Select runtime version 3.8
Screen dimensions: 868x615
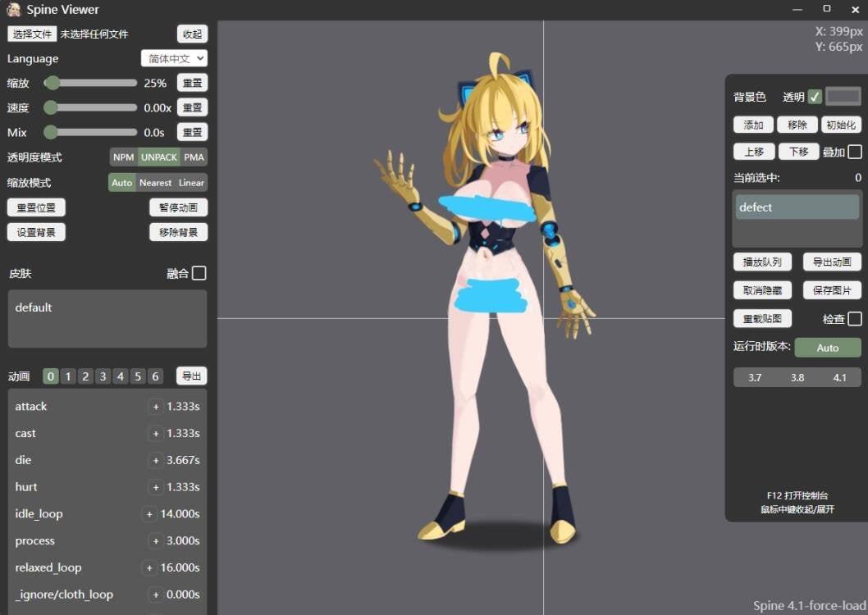tap(797, 378)
